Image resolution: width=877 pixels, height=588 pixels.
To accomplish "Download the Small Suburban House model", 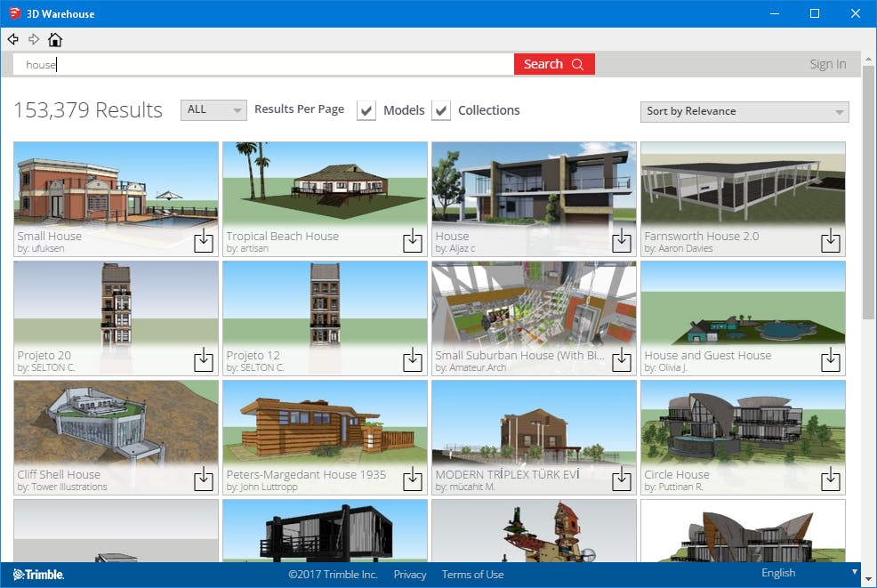I will [x=622, y=359].
